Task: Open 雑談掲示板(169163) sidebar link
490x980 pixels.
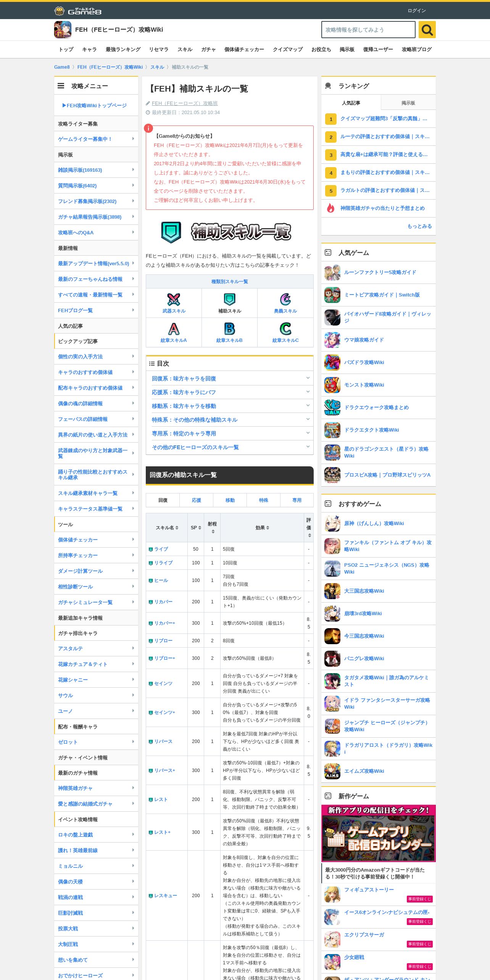Action: coord(96,170)
